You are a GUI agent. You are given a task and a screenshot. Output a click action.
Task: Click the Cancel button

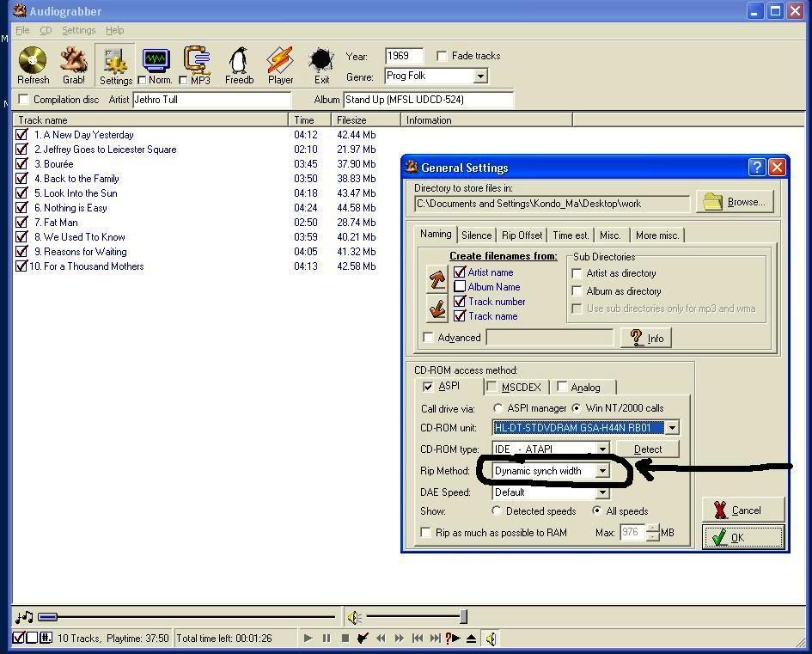point(743,510)
